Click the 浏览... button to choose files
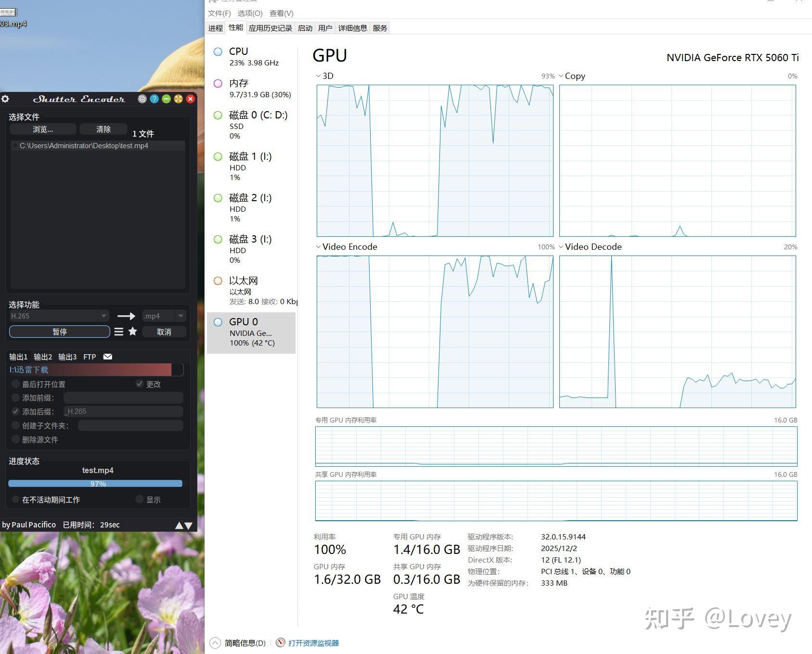The height and width of the screenshot is (654, 812). tap(42, 129)
